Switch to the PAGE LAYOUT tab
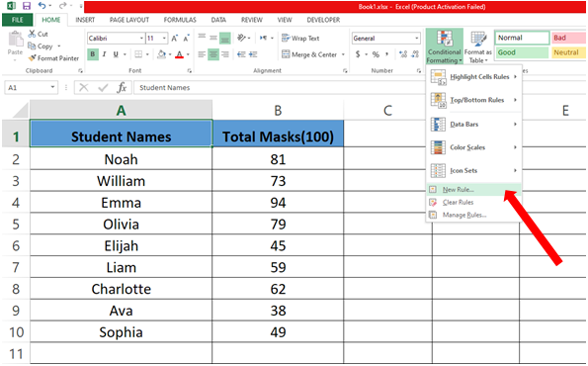588x366 pixels. (x=129, y=20)
